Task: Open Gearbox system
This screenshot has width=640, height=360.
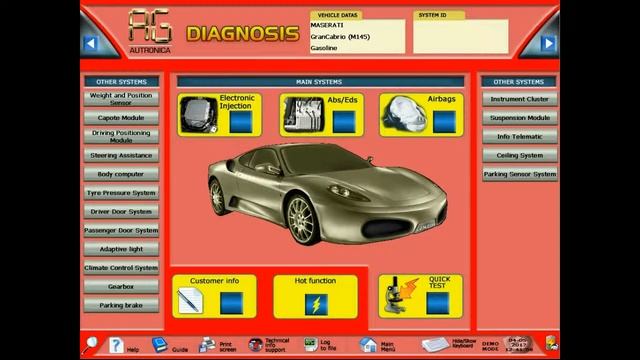Action: [121, 287]
